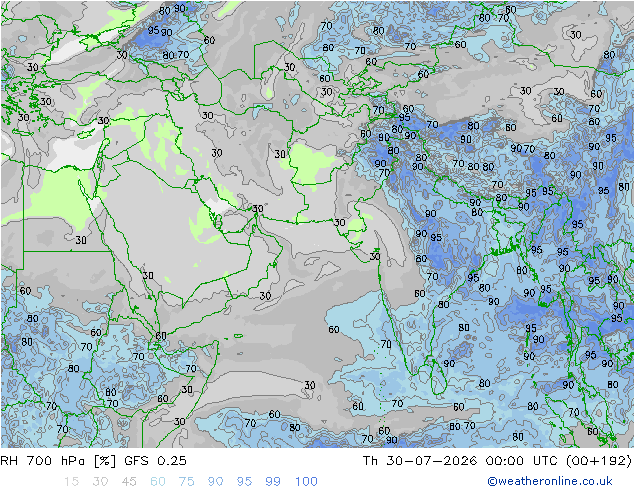Click the "00:00 UTC" time label

522,461
